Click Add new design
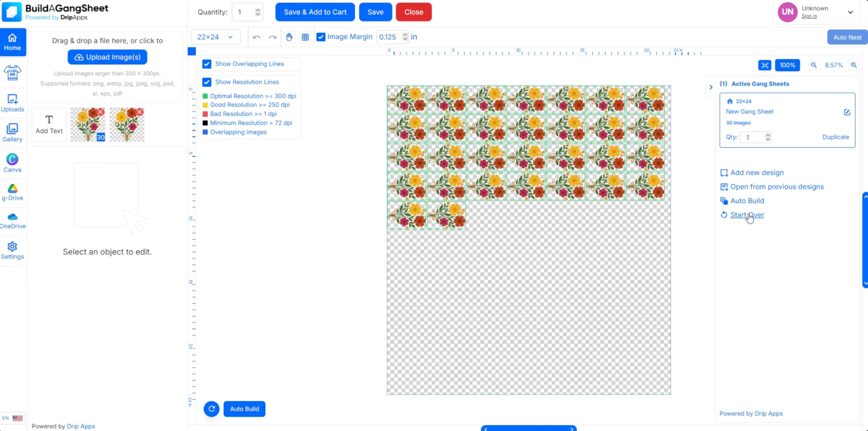 pos(752,173)
